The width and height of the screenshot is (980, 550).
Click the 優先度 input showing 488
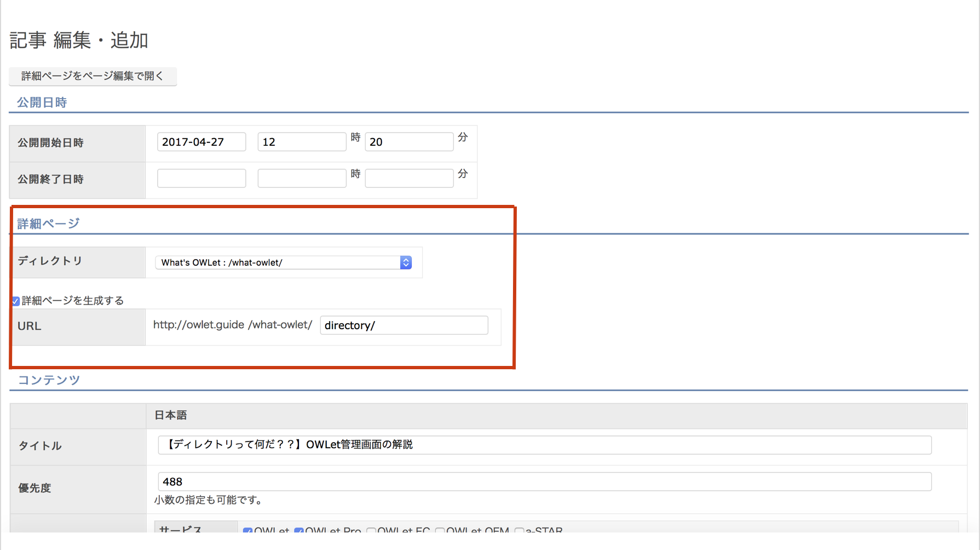tap(544, 482)
